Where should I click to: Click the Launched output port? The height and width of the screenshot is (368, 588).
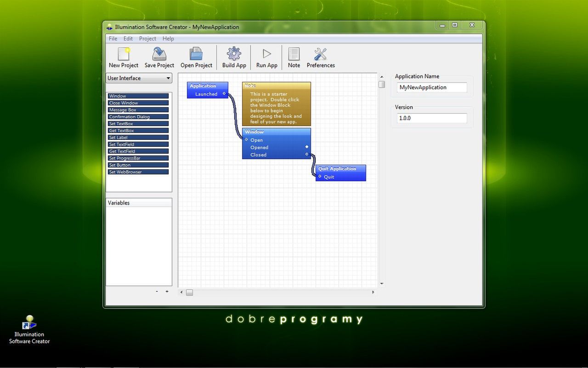pos(224,94)
